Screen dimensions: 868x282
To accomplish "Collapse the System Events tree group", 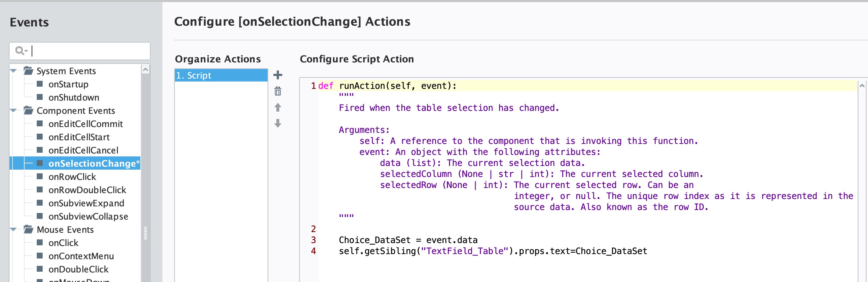I will [x=14, y=70].
